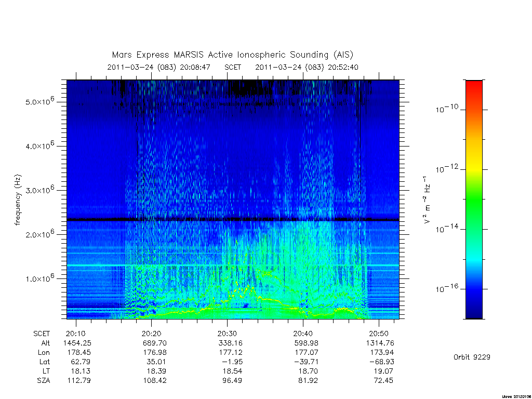Click the colorbar label 10^-12

click(x=447, y=168)
